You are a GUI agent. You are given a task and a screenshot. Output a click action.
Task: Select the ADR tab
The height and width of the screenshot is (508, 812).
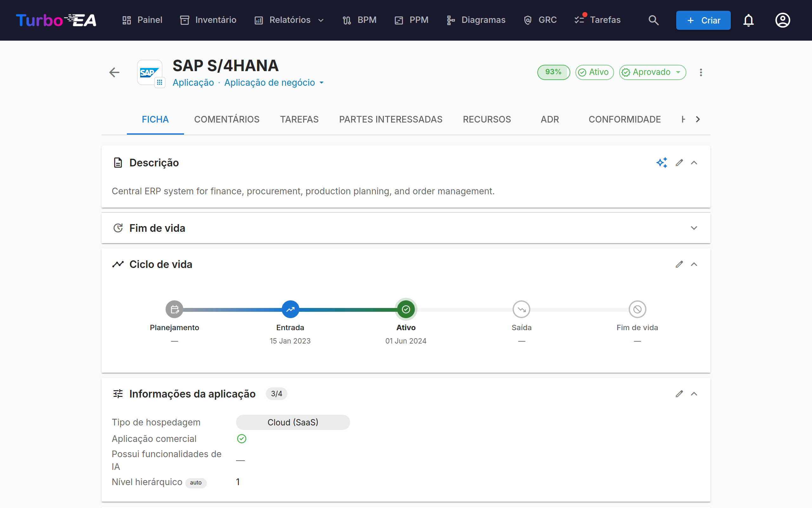(550, 119)
